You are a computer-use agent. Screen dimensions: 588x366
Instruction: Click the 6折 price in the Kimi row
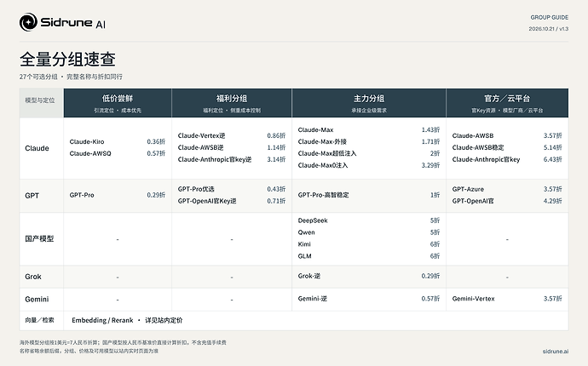[435, 244]
